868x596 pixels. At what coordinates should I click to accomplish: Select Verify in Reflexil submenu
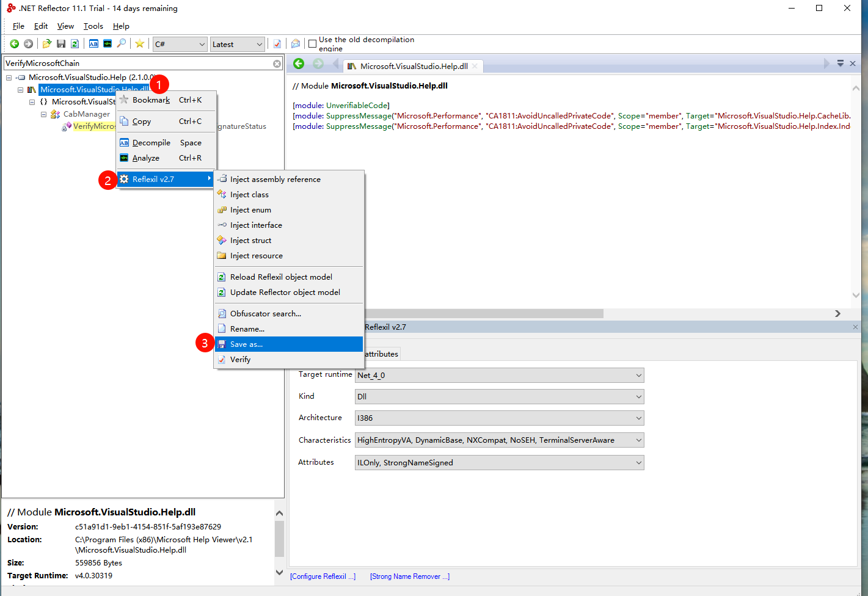click(289, 360)
